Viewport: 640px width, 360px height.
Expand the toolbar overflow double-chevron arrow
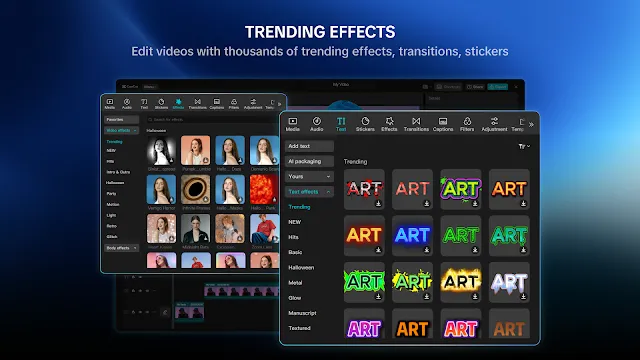pos(531,124)
